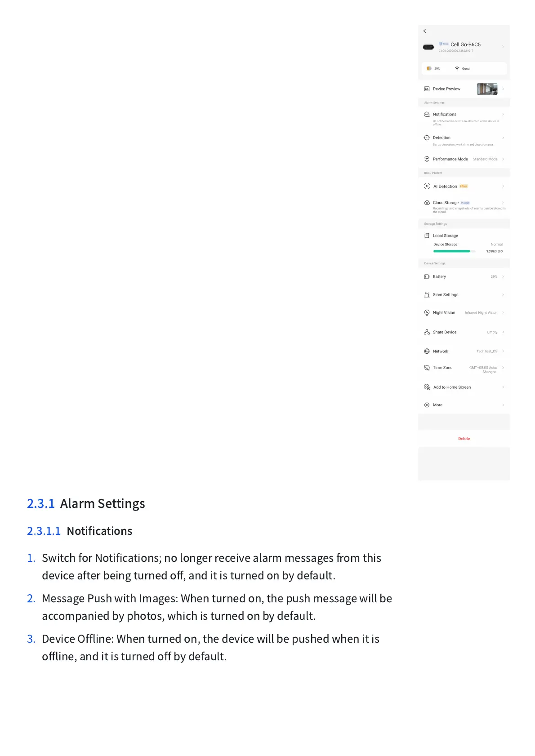Open Performance Mode Standard Mode selector
Viewport: 535px width, 756px height.
(x=485, y=159)
